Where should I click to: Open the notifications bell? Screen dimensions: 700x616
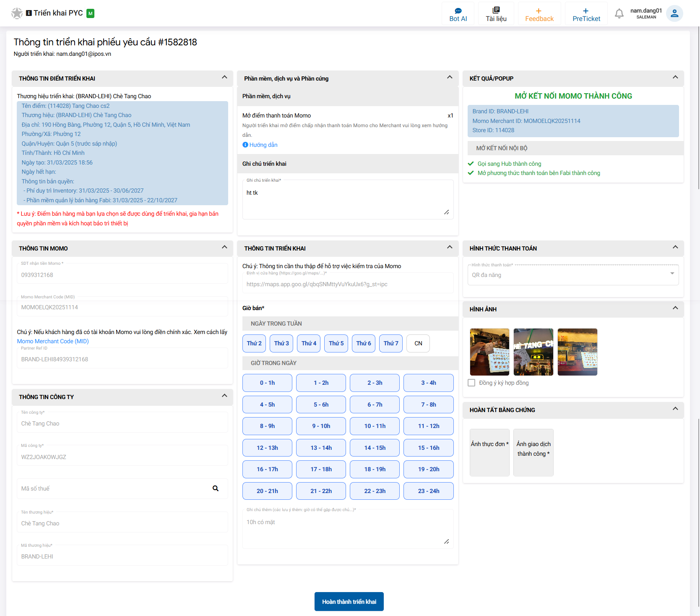point(619,13)
